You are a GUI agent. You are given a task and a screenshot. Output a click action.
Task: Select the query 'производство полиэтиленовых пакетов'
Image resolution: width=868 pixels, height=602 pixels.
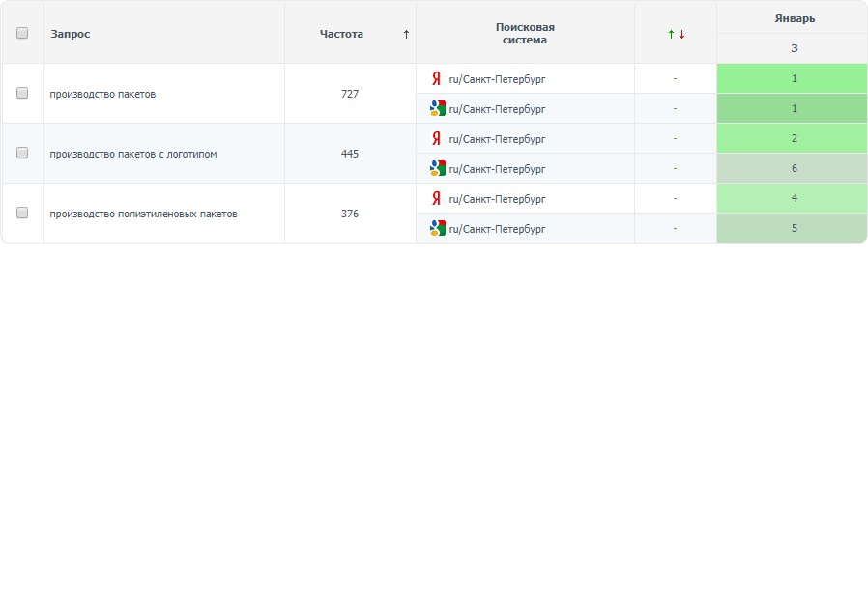pyautogui.click(x=143, y=214)
